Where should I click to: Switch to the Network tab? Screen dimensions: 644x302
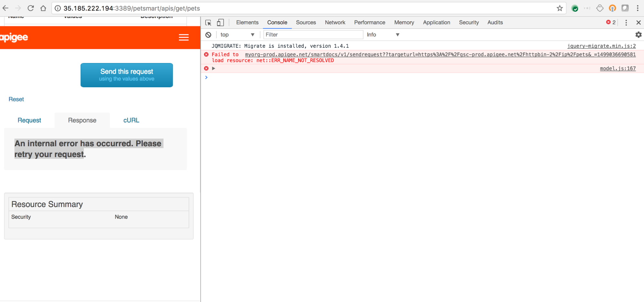335,23
